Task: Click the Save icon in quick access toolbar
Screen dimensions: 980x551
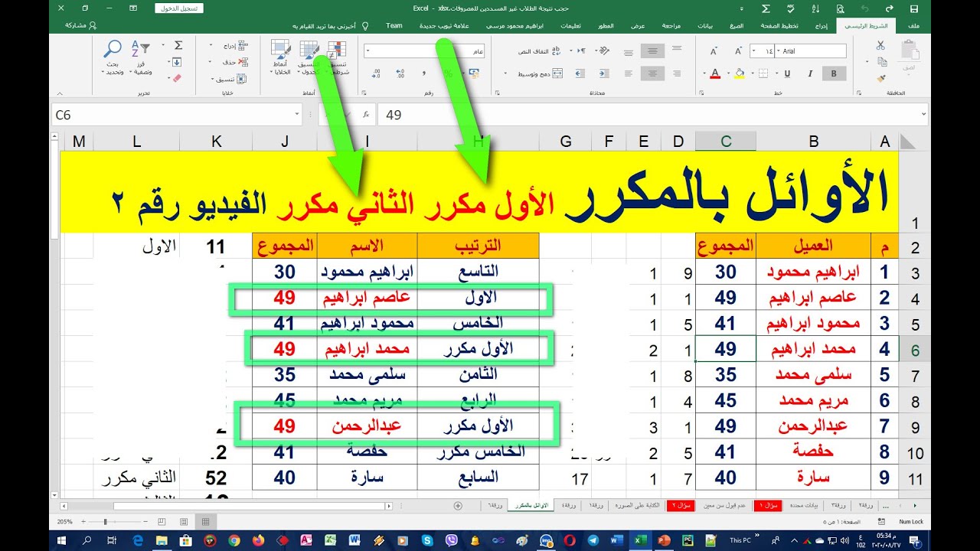Action: (x=913, y=8)
